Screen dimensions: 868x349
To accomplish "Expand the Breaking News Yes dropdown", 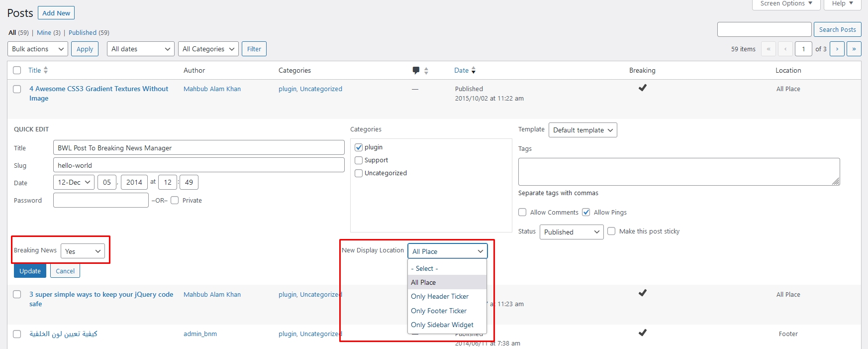I will coord(83,251).
